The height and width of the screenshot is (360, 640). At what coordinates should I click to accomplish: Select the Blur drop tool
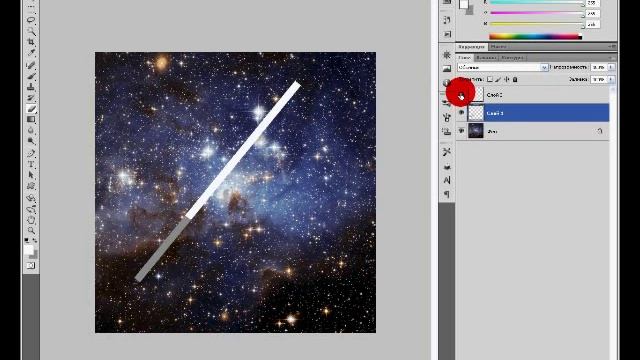click(x=31, y=131)
